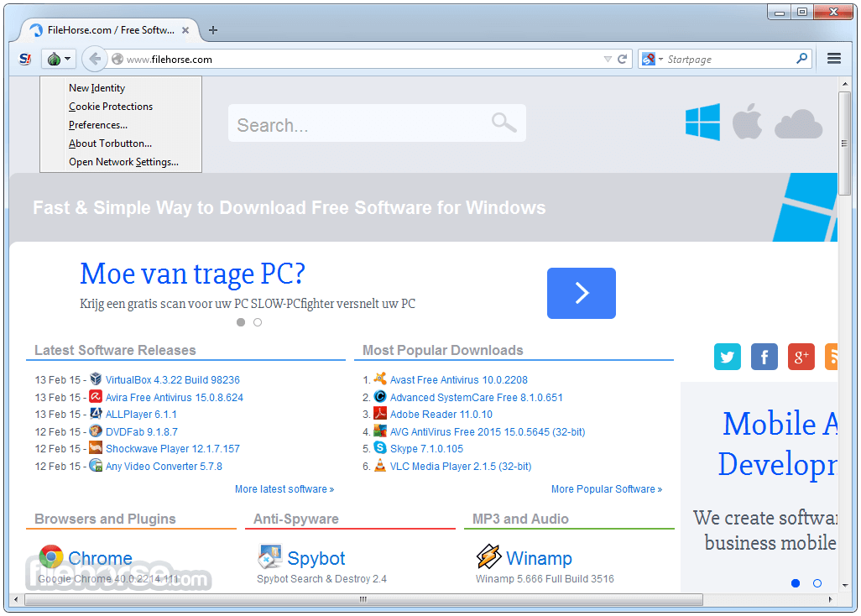Click the Spybot program icon
Image resolution: width=861 pixels, height=616 pixels.
(269, 556)
